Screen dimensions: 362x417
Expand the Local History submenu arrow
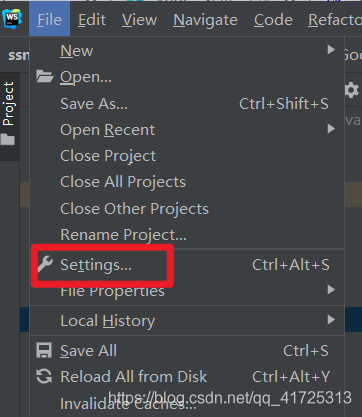(331, 320)
